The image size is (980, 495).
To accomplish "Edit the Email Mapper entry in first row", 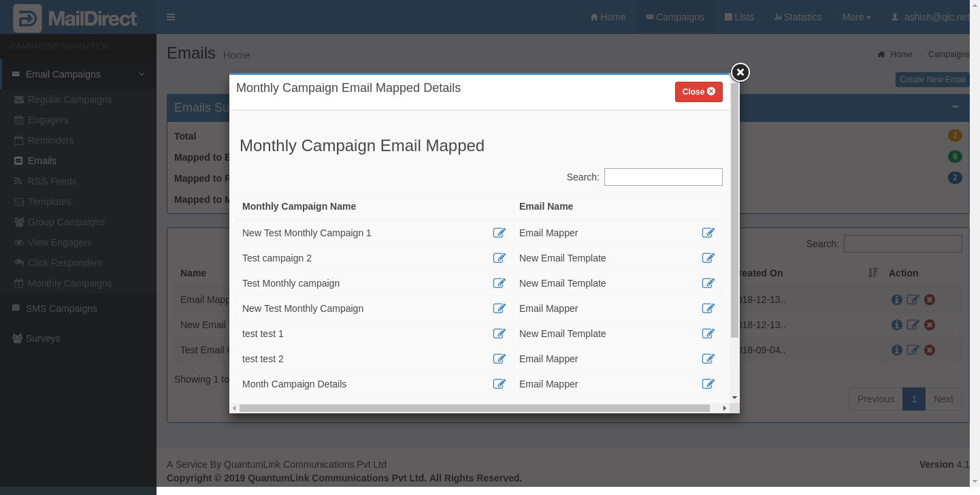I will (x=708, y=233).
